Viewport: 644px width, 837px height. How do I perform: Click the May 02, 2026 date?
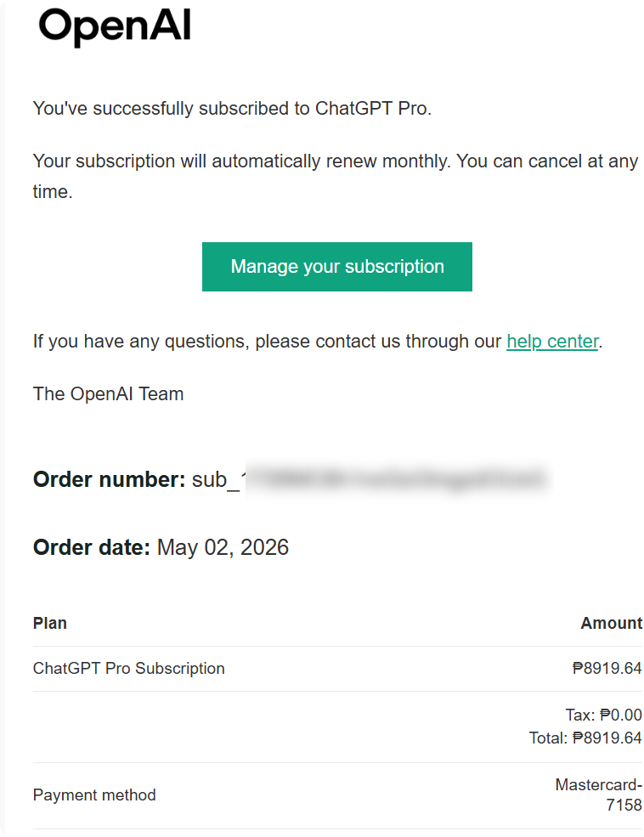coord(223,548)
